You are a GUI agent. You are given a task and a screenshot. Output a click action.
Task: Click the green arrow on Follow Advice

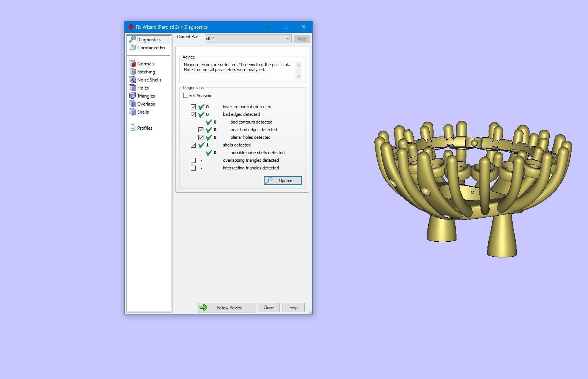tap(203, 307)
